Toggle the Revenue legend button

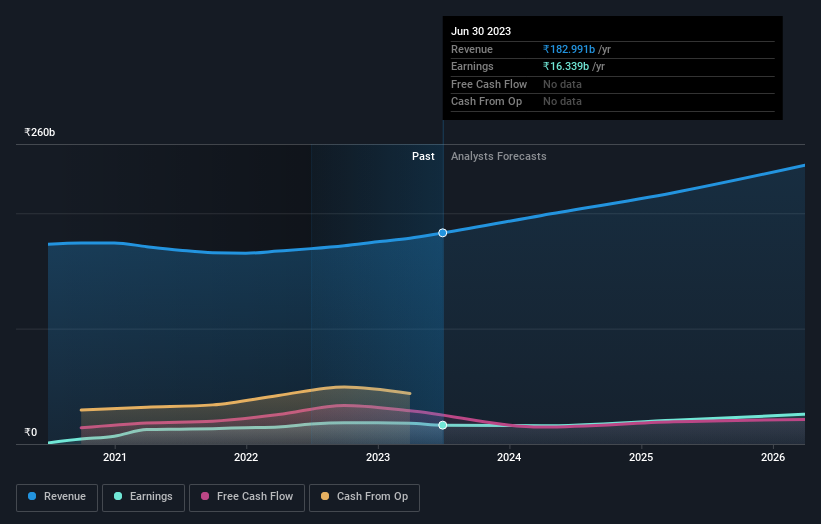click(57, 497)
